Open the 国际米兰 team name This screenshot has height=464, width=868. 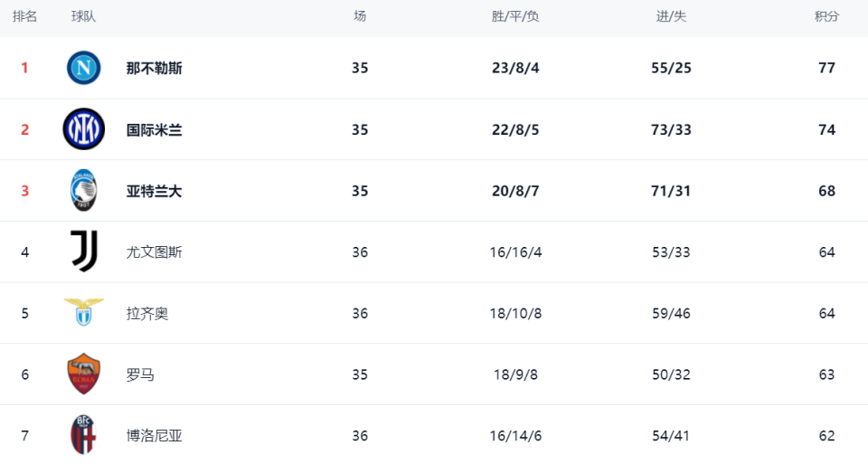[x=154, y=129]
